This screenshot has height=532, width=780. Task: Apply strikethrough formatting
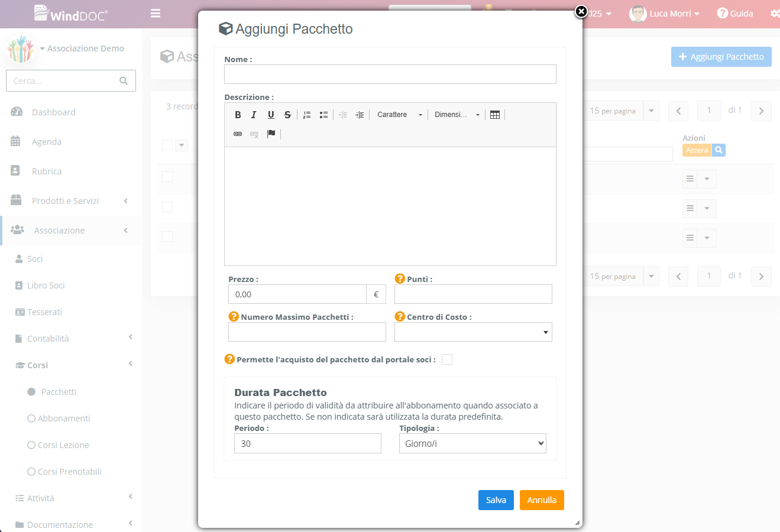coord(287,115)
